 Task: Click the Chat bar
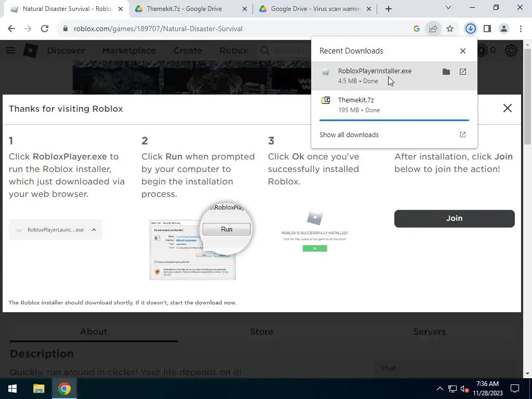[x=445, y=368]
